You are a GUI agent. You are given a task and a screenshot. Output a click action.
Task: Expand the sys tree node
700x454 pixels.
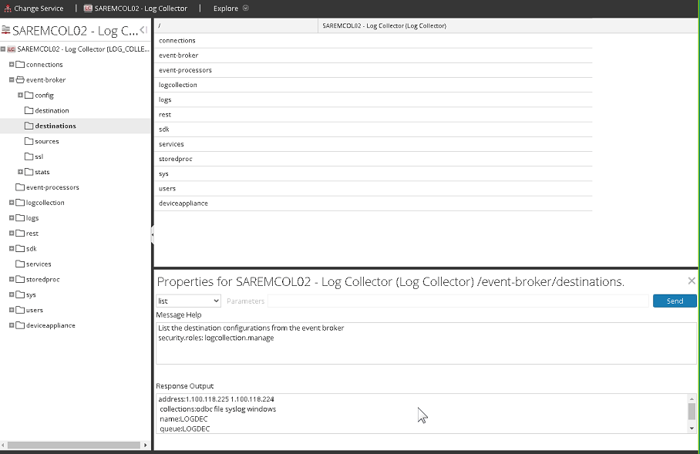coord(12,295)
